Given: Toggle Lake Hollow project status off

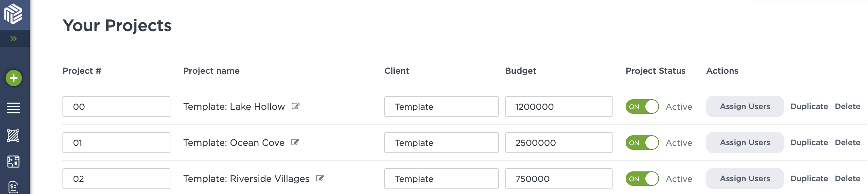Looking at the screenshot, I should 642,106.
